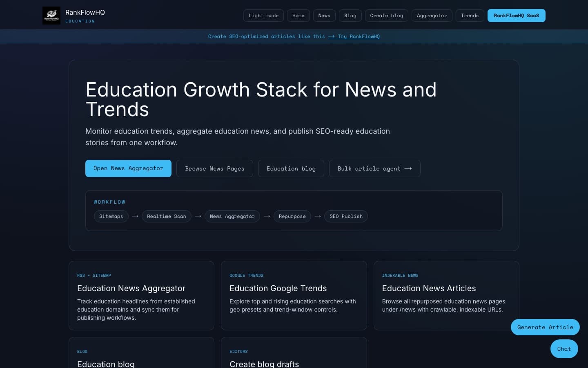This screenshot has width=588, height=368.
Task: Open the Education News Aggregator card
Action: (x=141, y=296)
